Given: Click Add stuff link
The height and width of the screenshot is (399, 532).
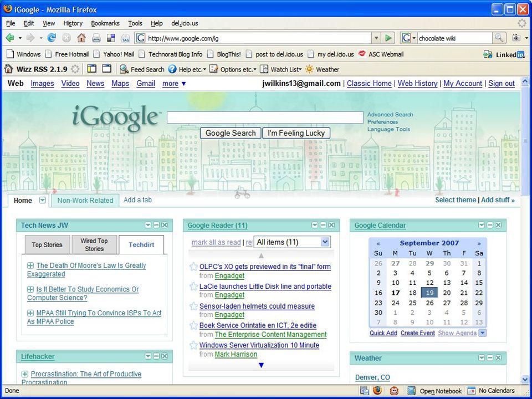Looking at the screenshot, I should [x=498, y=200].
